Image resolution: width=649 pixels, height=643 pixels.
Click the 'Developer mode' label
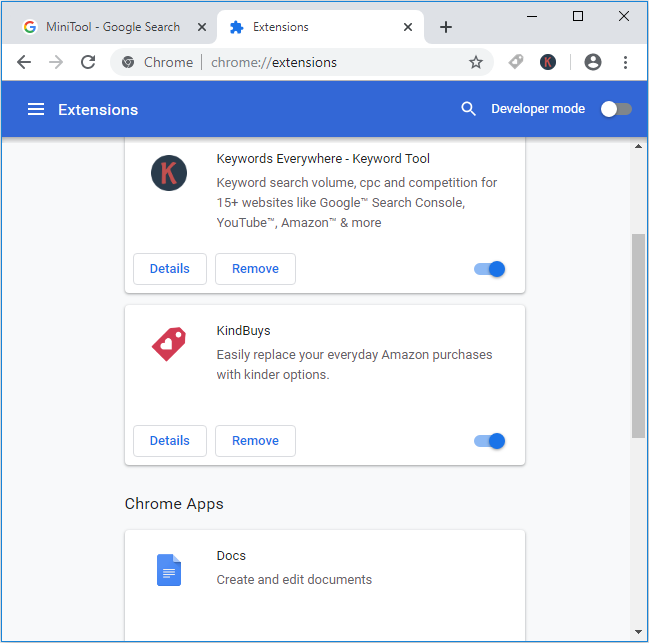tap(538, 109)
